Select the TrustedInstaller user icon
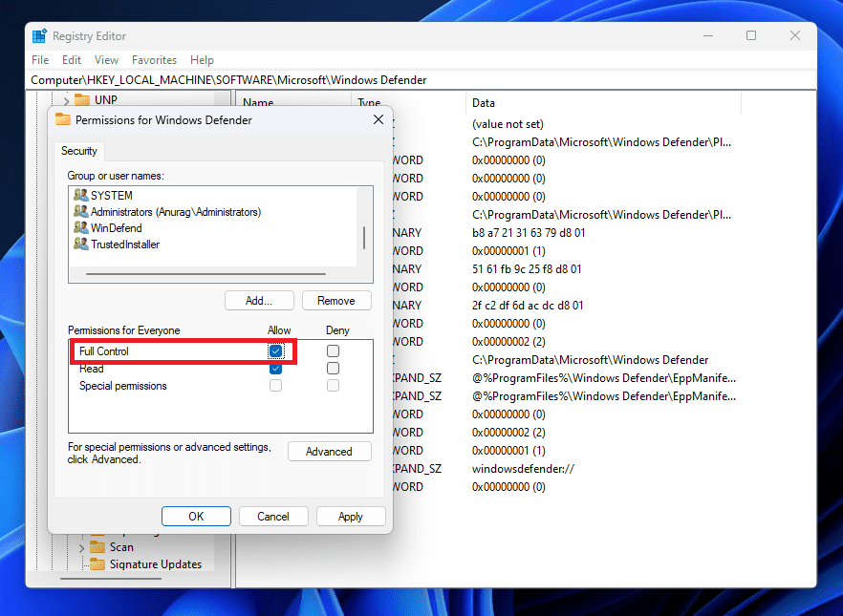This screenshot has height=616, width=843. coord(80,244)
